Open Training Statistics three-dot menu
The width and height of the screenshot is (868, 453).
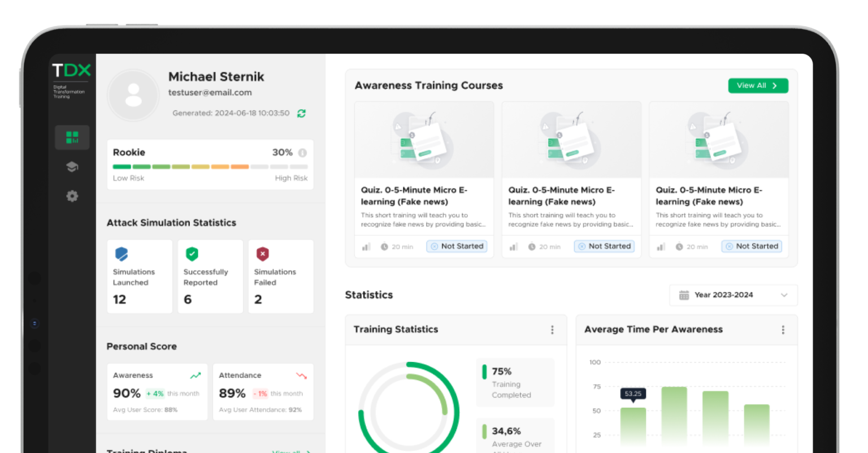click(x=552, y=330)
